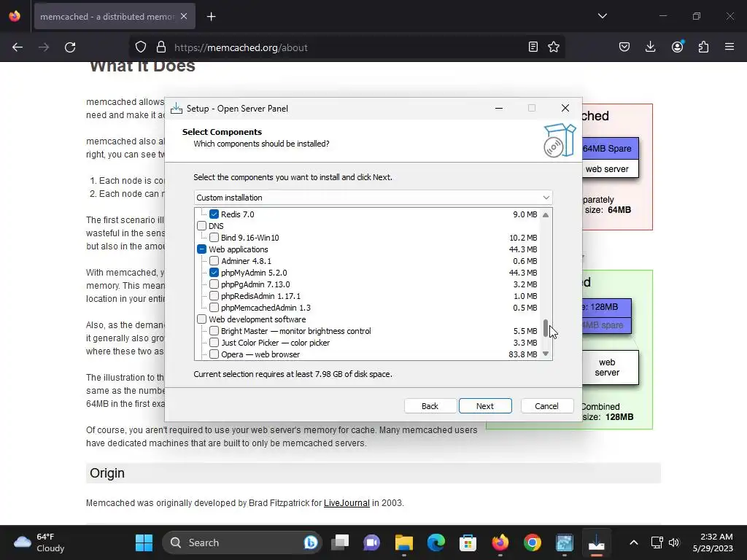
Task: Open Firefox downloads panel
Action: tap(650, 47)
